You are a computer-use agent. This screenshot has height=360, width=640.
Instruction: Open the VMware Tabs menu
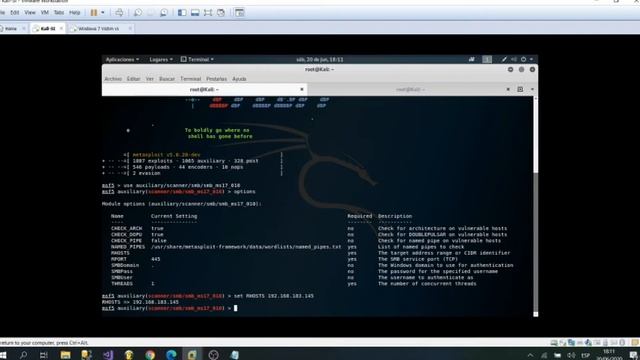(x=59, y=13)
